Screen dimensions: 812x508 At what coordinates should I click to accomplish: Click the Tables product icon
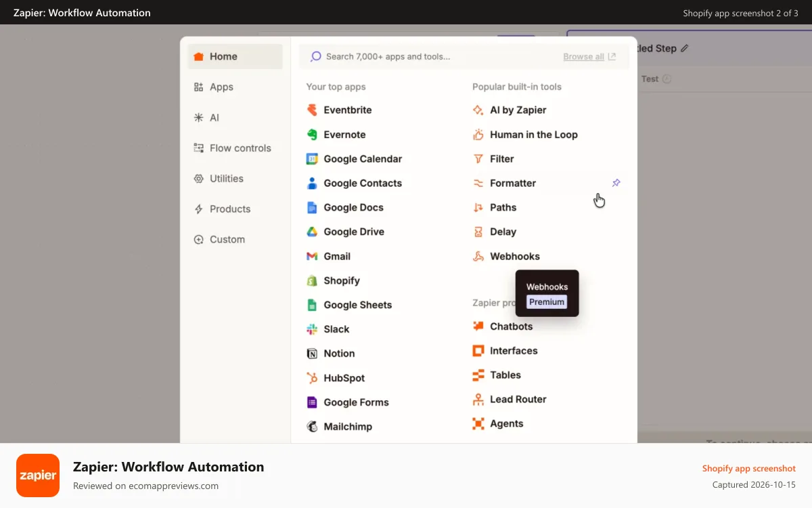[x=478, y=375]
